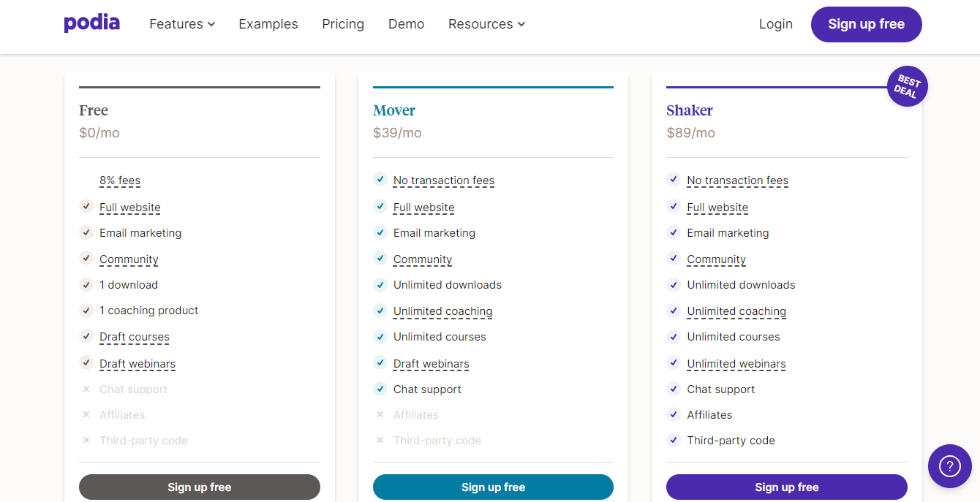Click No transaction fees in Mover plan
Viewport: 980px width, 502px height.
[x=444, y=180]
